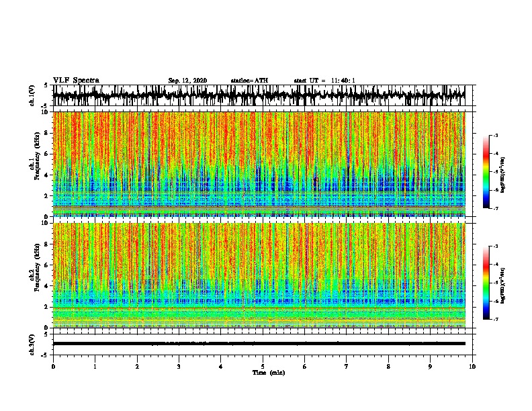Click time axis tick label "6"
This screenshot has height=411, width=532.
(x=305, y=367)
